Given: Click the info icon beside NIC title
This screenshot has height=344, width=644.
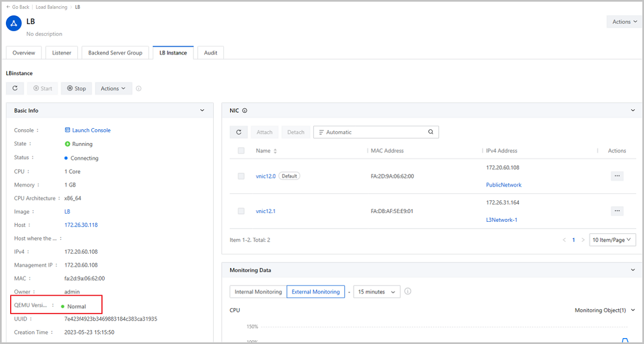Looking at the screenshot, I should 245,111.
